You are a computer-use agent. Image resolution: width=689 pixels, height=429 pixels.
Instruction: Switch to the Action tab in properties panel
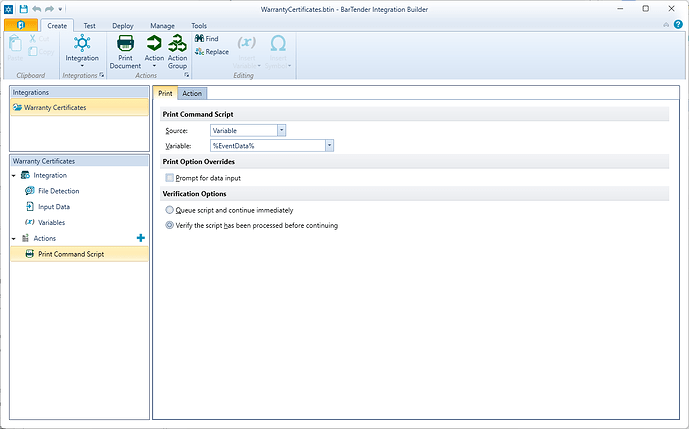(x=192, y=93)
